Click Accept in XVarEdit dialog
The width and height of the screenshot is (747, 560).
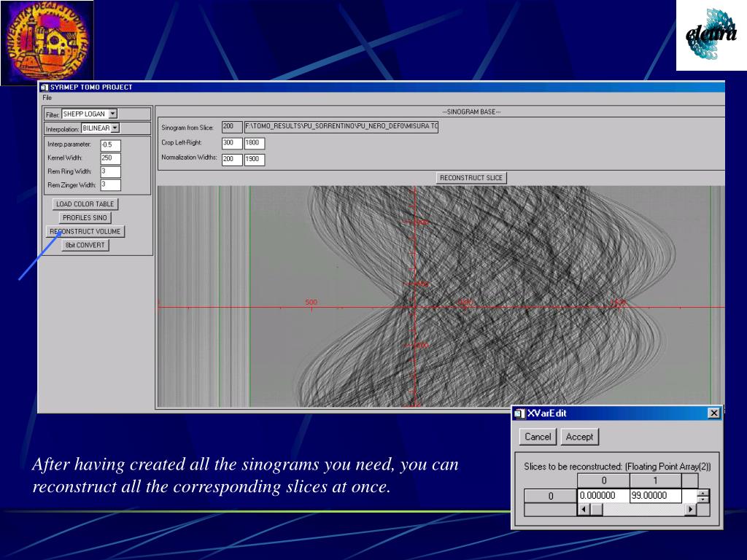click(579, 437)
